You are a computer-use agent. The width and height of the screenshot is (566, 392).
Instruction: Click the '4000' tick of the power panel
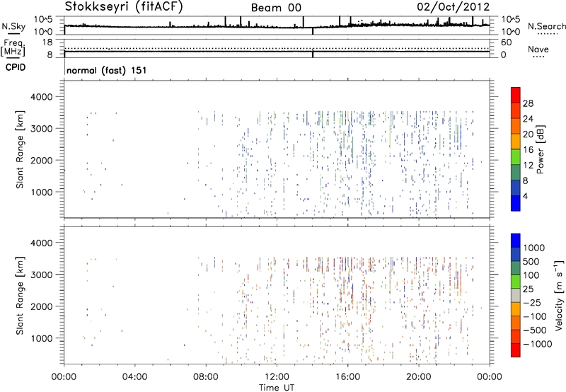[x=41, y=97]
